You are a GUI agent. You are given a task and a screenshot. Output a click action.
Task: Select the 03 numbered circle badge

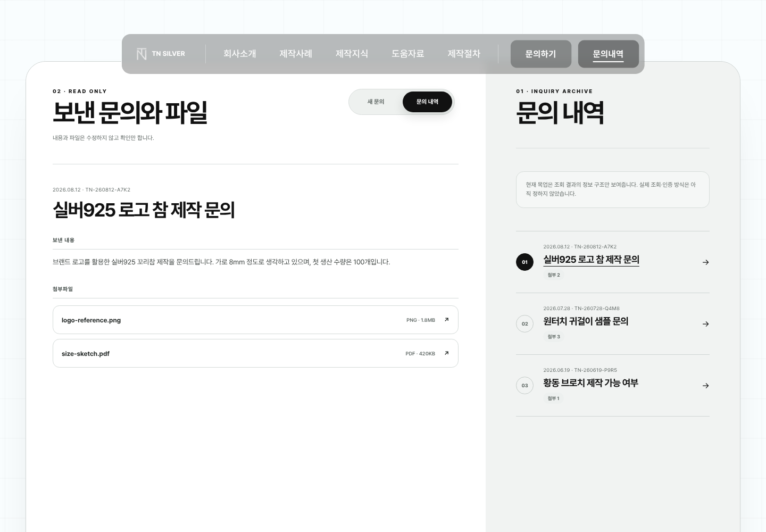pyautogui.click(x=524, y=386)
